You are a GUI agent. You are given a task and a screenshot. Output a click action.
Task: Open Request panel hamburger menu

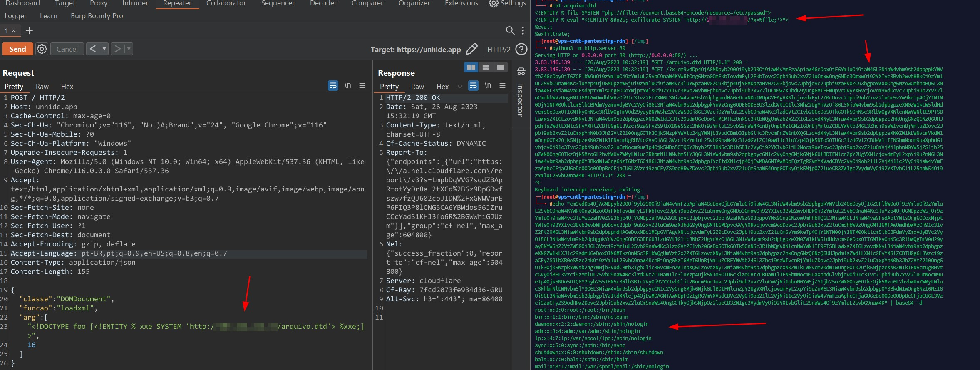(362, 85)
